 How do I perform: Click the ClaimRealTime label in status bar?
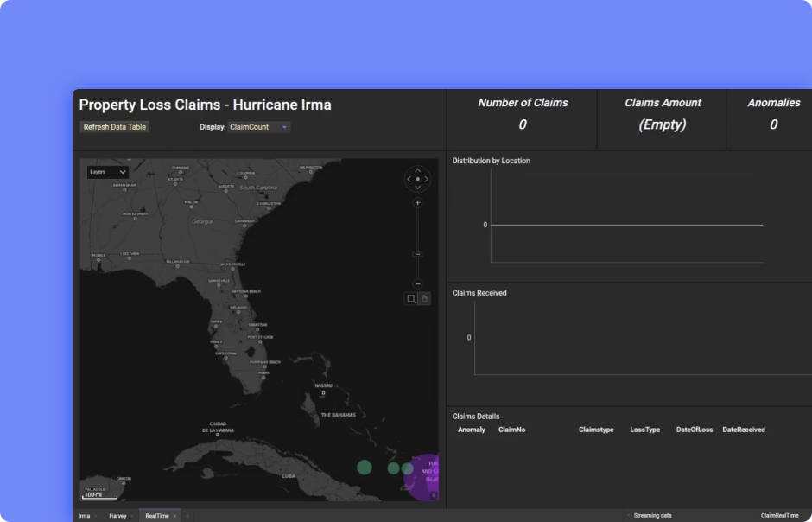[779, 515]
